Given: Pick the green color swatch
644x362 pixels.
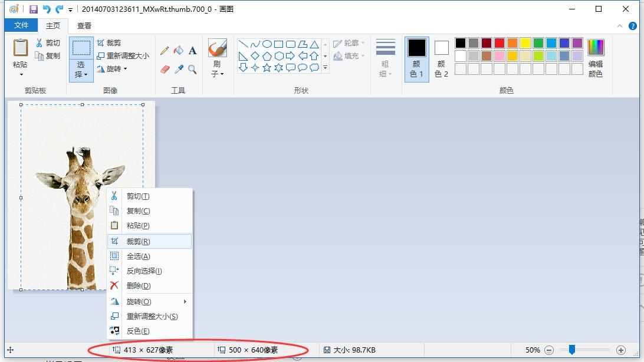Looking at the screenshot, I should pyautogui.click(x=538, y=42).
